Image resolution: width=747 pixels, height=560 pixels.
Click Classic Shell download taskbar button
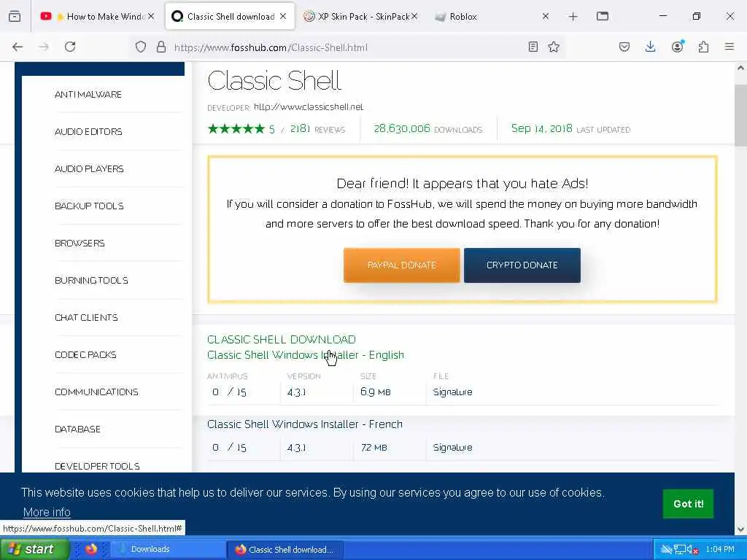[x=285, y=550]
